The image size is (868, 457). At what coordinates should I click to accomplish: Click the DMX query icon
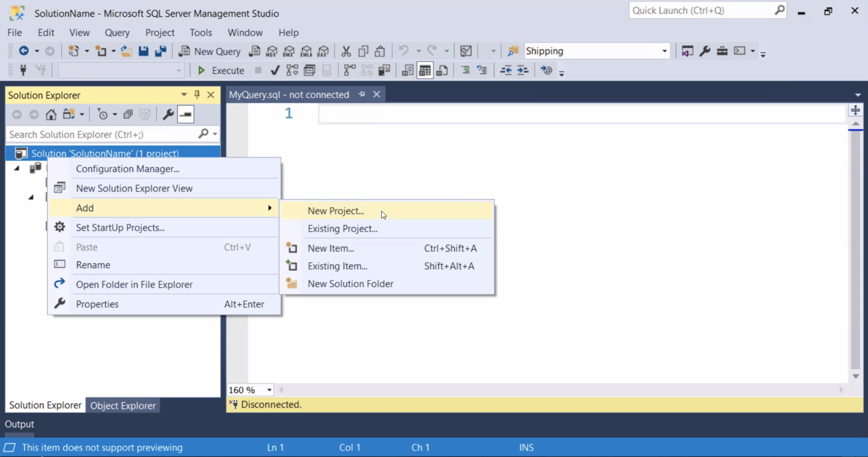[289, 51]
